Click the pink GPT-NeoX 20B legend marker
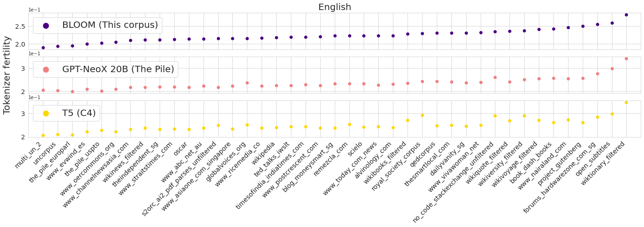Image resolution: width=644 pixels, height=227 pixels. tap(46, 69)
